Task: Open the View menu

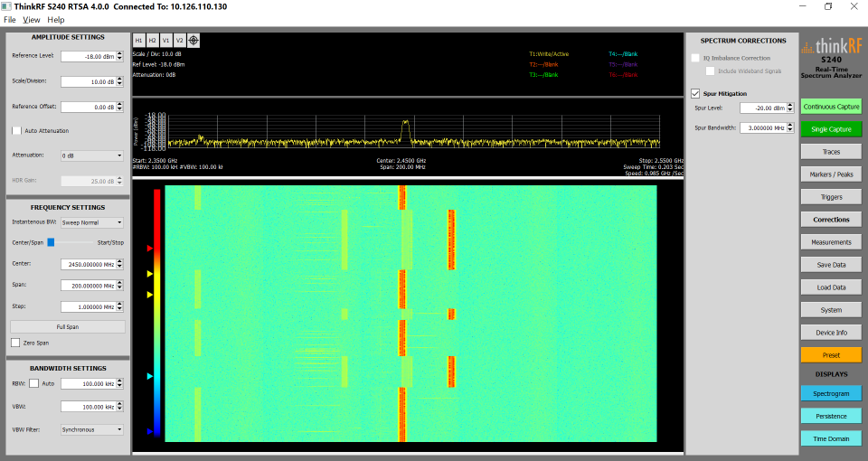Action: coord(31,20)
